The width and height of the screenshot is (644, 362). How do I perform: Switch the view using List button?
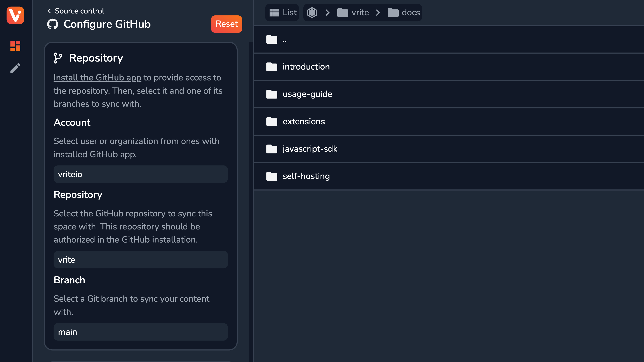pyautogui.click(x=282, y=12)
